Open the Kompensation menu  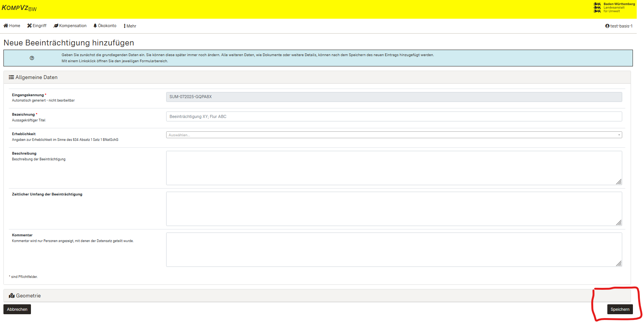(70, 26)
